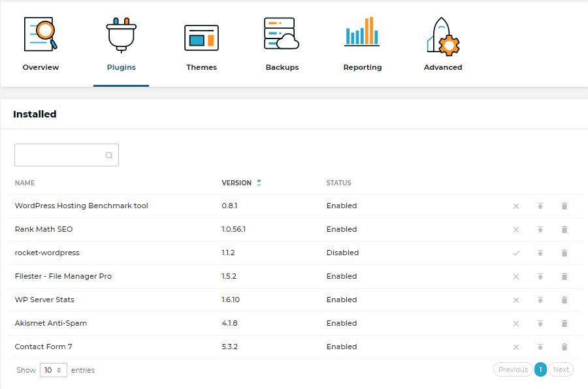This screenshot has width=588, height=389.
Task: Click the NAME column header
Action: tap(25, 183)
